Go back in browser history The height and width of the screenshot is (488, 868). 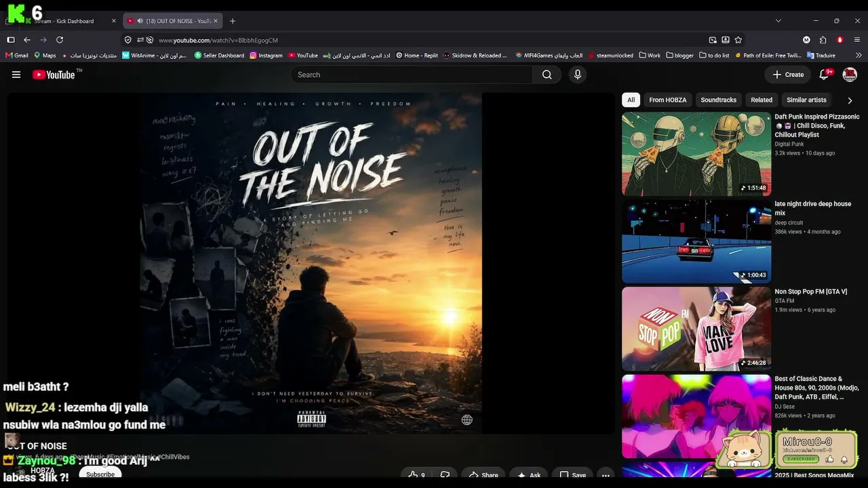pyautogui.click(x=27, y=40)
